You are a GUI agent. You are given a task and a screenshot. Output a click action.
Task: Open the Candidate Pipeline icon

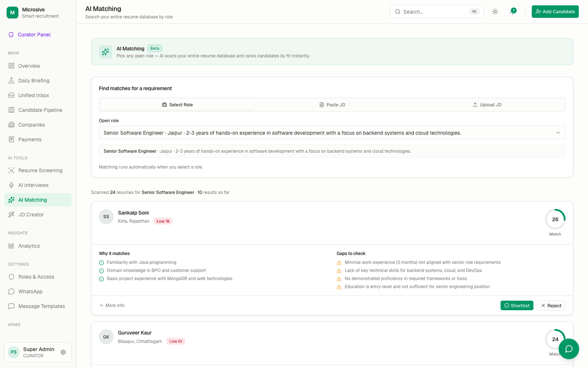(11, 110)
